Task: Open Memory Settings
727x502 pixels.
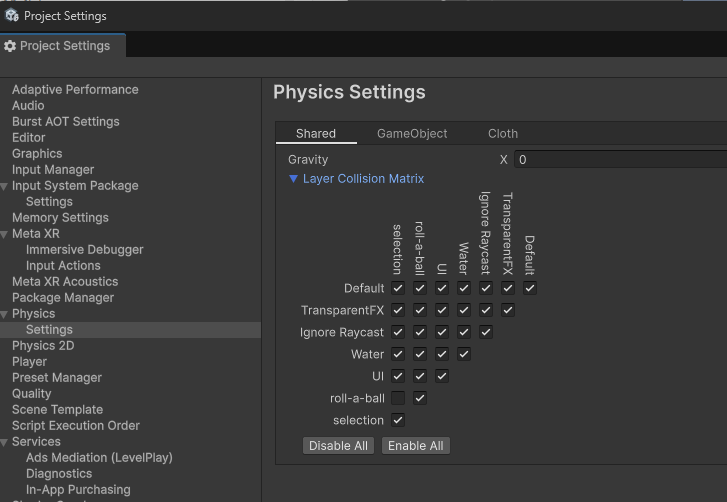Action: point(60,217)
